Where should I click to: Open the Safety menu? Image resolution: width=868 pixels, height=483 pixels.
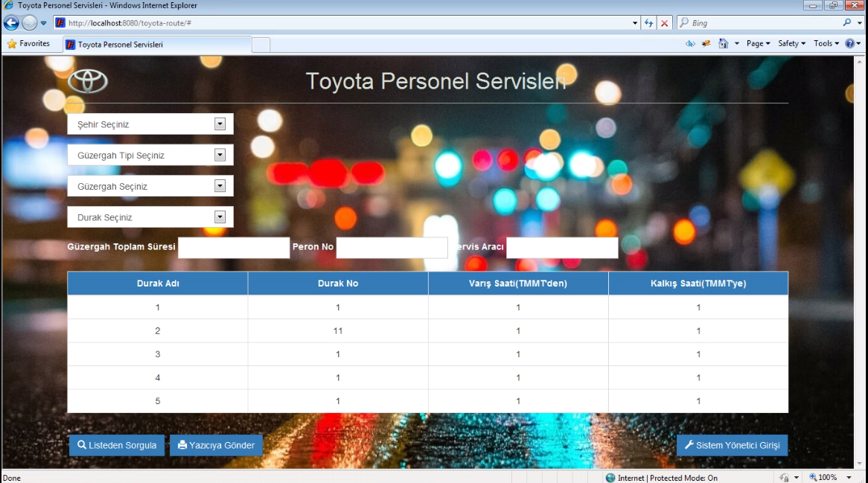tap(791, 44)
